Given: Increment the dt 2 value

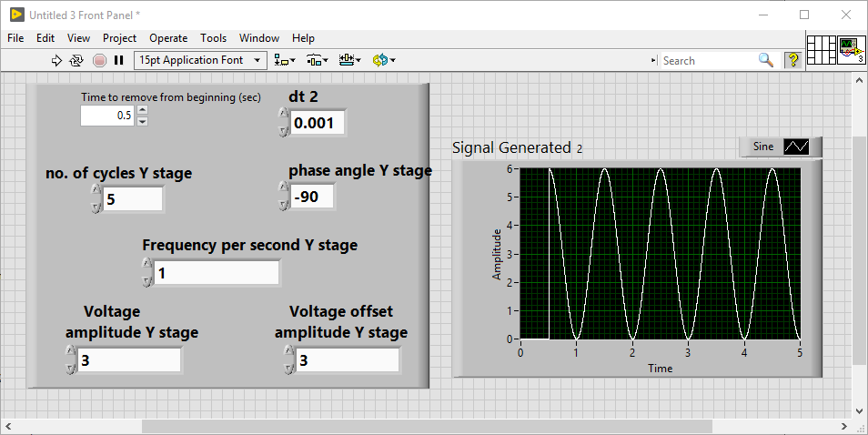Looking at the screenshot, I should coord(284,114).
